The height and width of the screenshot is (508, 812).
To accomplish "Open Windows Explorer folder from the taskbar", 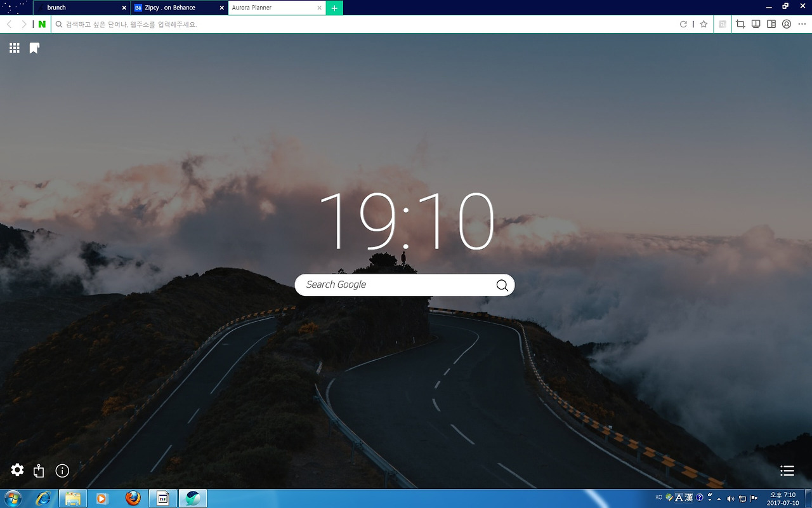I will [73, 498].
